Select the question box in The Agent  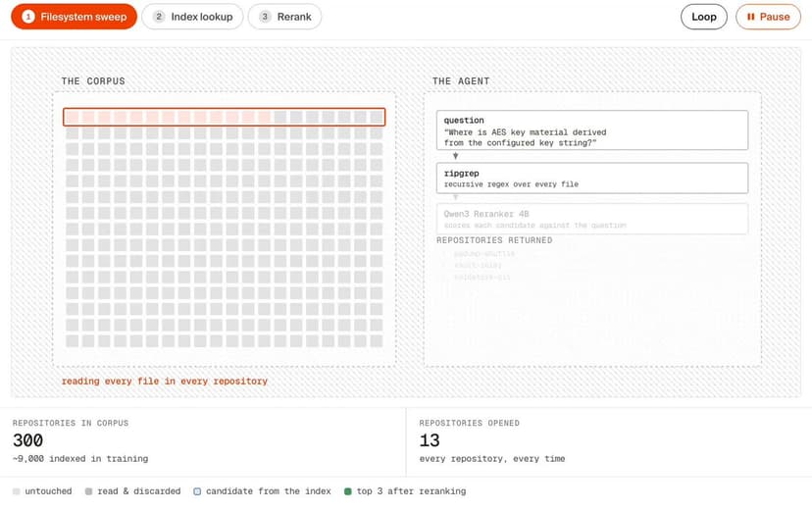coord(592,129)
